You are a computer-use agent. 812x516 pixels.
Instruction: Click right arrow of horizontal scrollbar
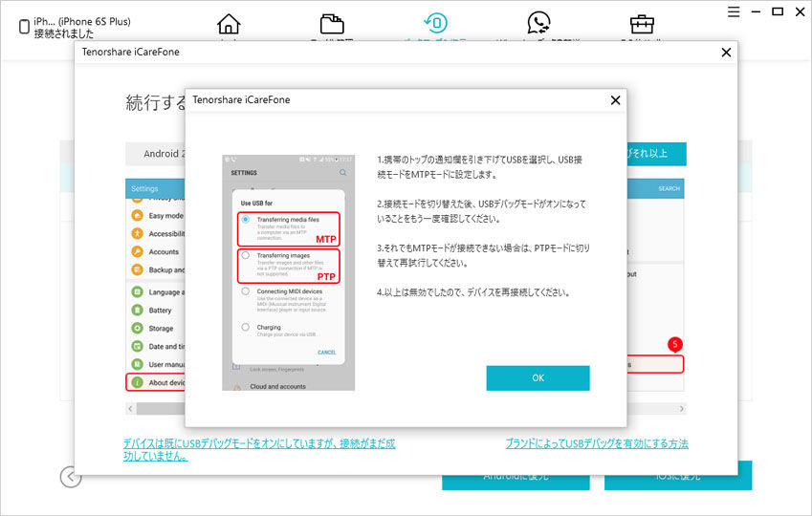pos(682,409)
